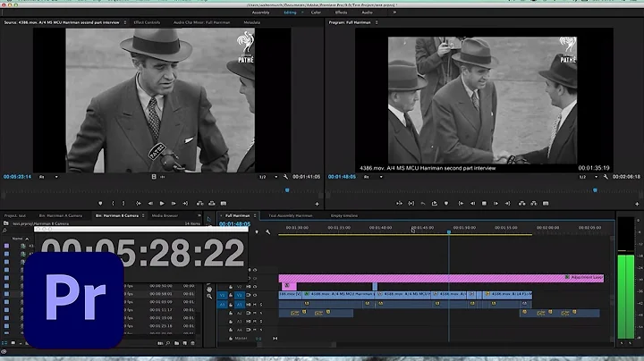The width and height of the screenshot is (644, 361).
Task: Switch to Assembly workspace
Action: tap(260, 13)
